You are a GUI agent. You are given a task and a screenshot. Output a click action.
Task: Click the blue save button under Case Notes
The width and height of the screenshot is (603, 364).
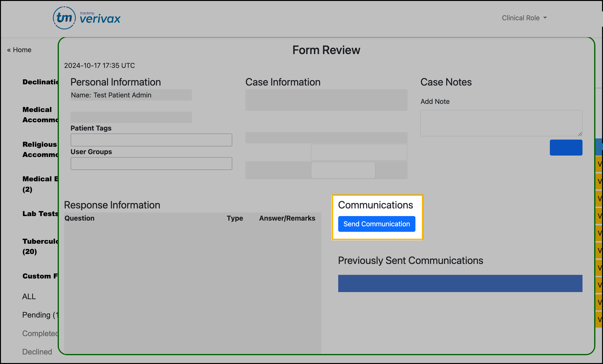click(566, 147)
